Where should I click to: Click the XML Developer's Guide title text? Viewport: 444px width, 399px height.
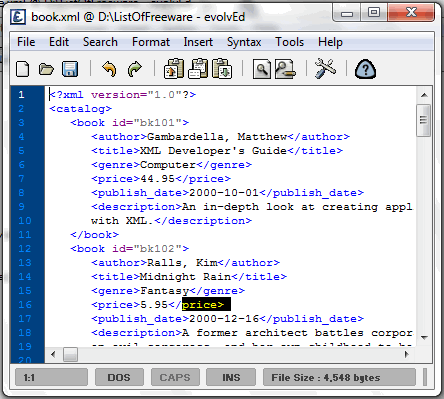(213, 151)
